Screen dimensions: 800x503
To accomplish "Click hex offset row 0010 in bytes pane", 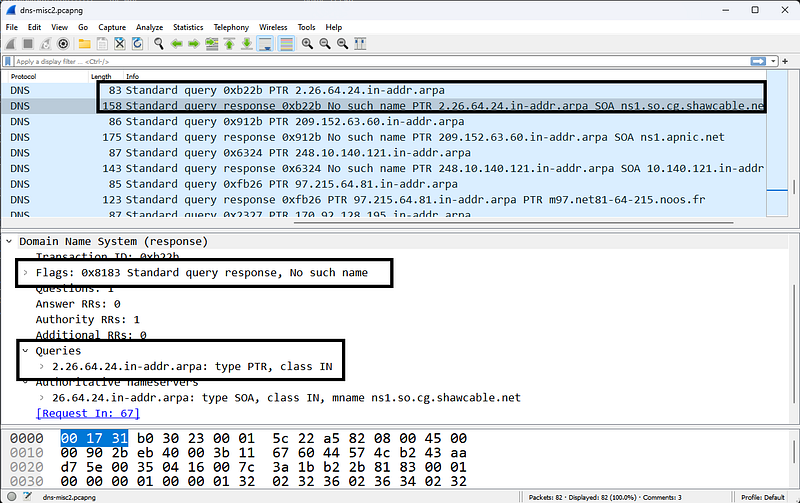I will 27,452.
